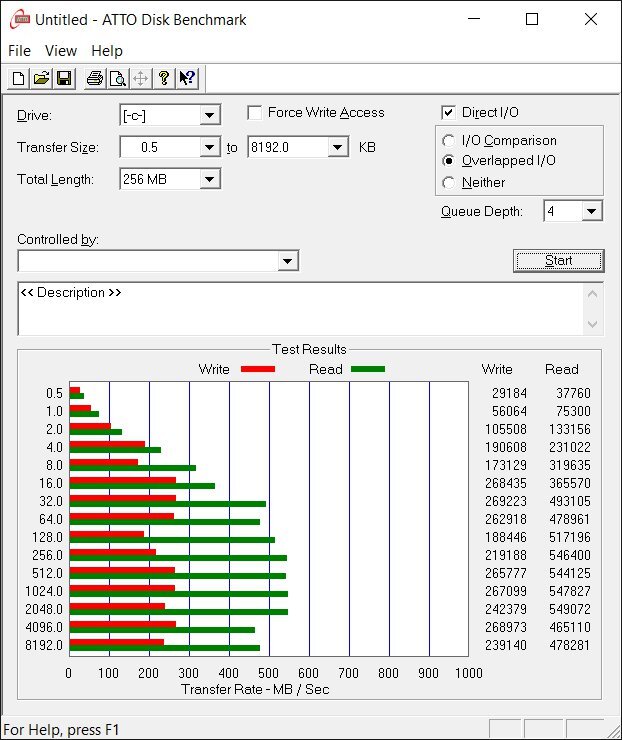This screenshot has width=622, height=740.
Task: Click the ATTO app icon in title bar
Action: point(18,19)
